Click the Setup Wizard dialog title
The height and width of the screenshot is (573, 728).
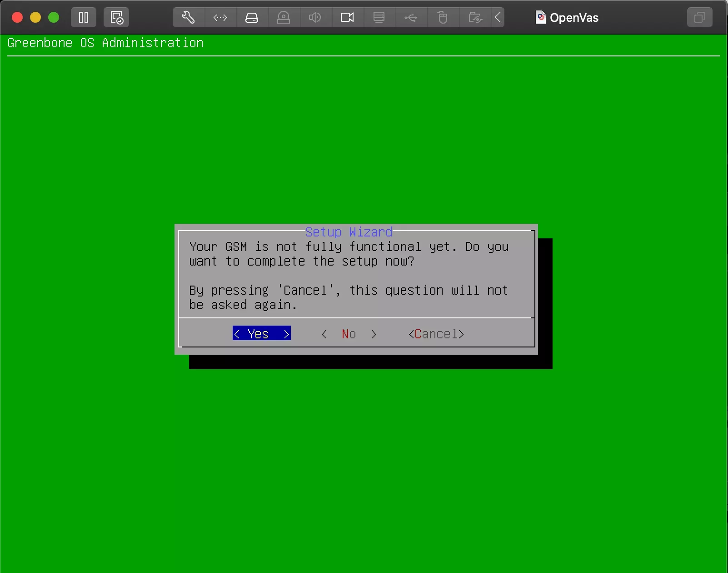tap(349, 232)
